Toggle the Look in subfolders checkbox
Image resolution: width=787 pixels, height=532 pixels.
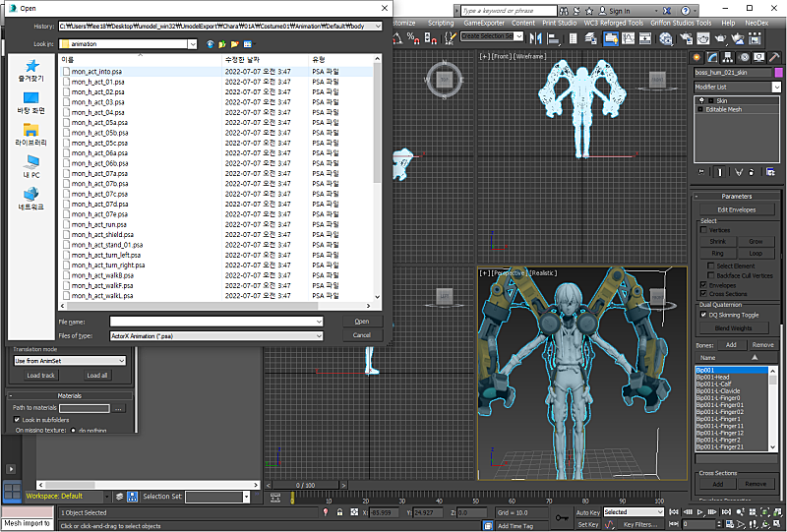[x=18, y=419]
